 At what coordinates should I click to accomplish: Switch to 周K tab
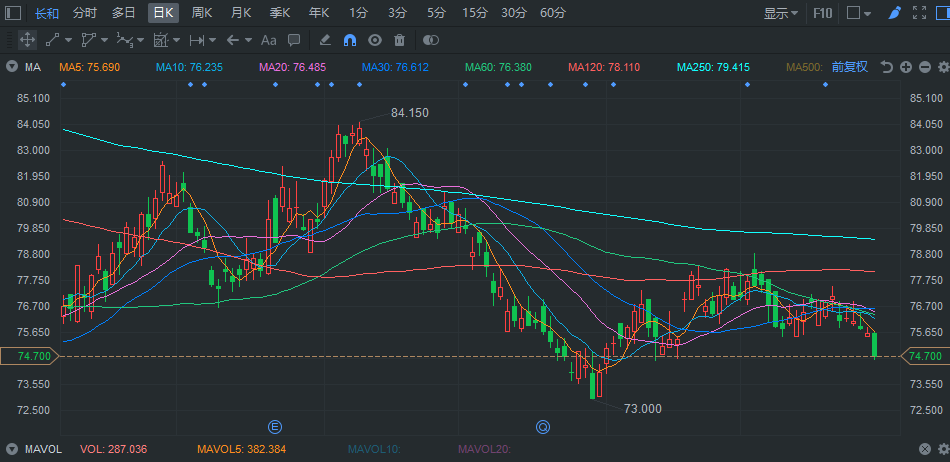click(x=202, y=13)
